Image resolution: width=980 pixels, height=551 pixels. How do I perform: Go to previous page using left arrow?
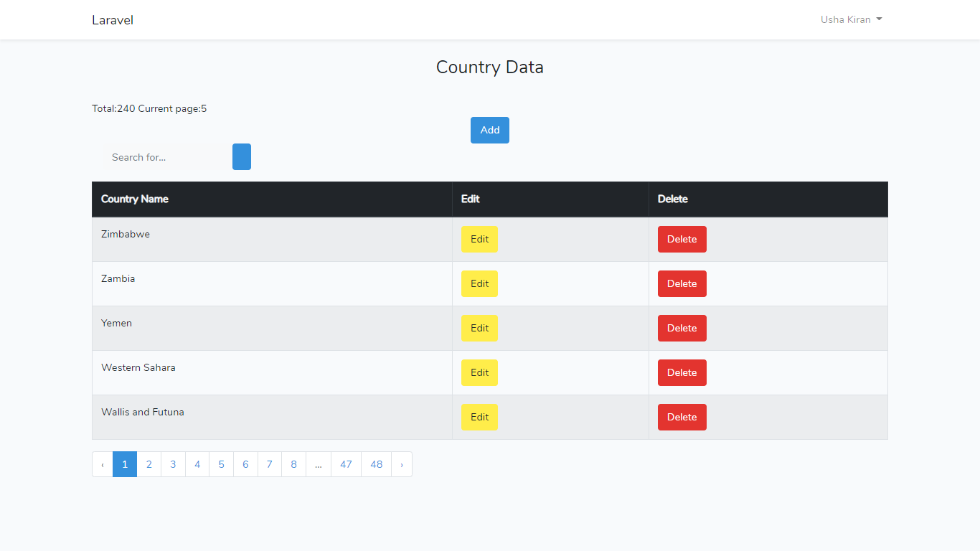tap(103, 464)
